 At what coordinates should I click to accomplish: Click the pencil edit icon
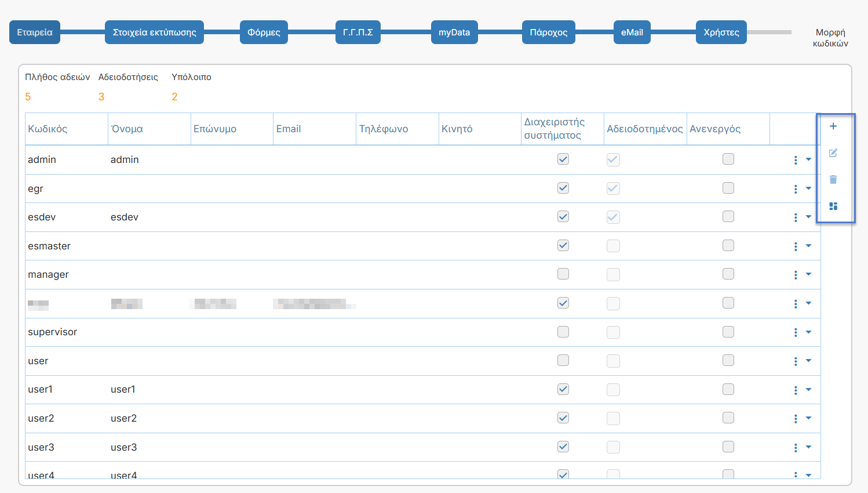point(833,153)
